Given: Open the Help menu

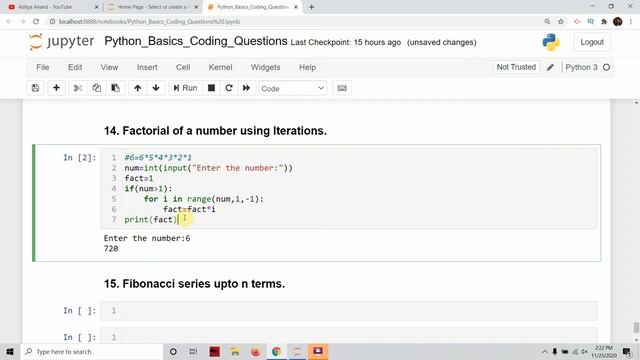Looking at the screenshot, I should (307, 67).
